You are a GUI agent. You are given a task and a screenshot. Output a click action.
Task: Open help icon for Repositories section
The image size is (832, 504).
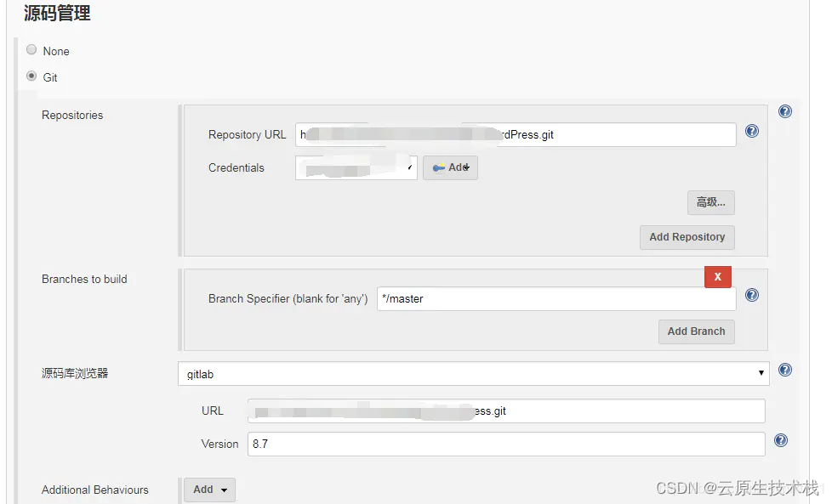click(x=784, y=111)
